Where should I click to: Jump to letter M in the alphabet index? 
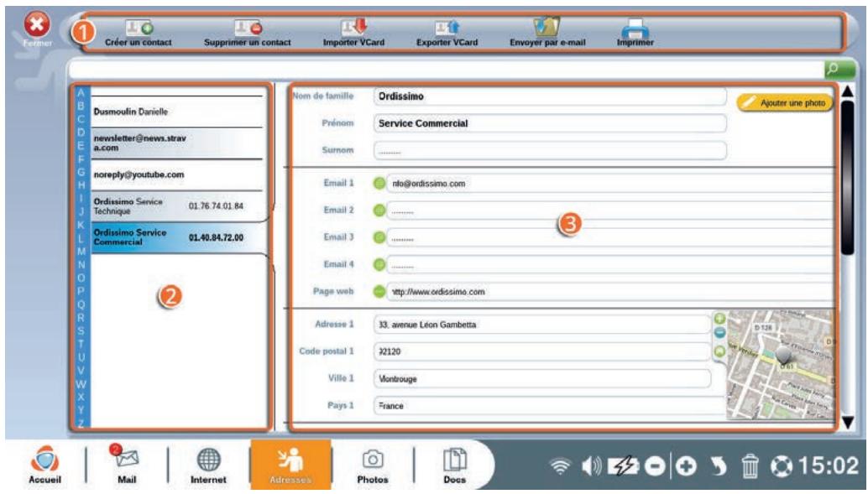(x=81, y=252)
